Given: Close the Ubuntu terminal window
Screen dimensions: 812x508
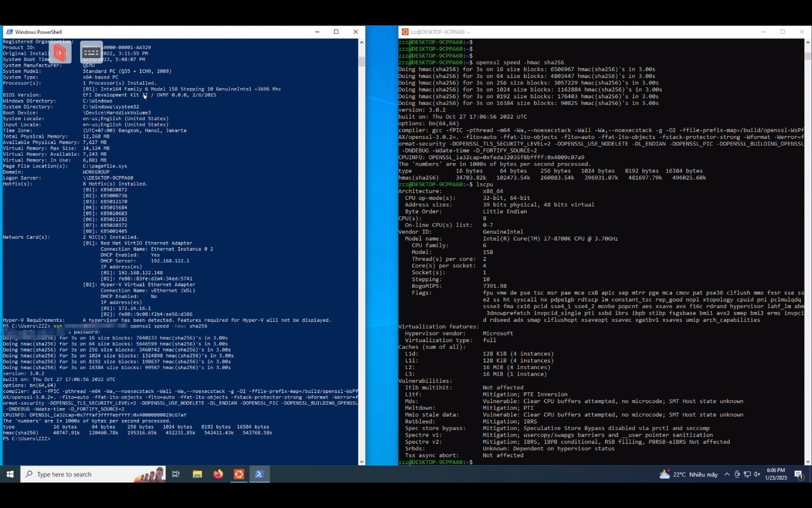Looking at the screenshot, I should [x=802, y=32].
